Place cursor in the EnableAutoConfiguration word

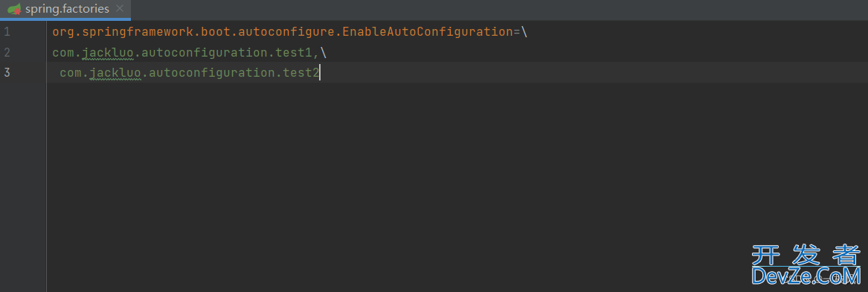coord(428,32)
